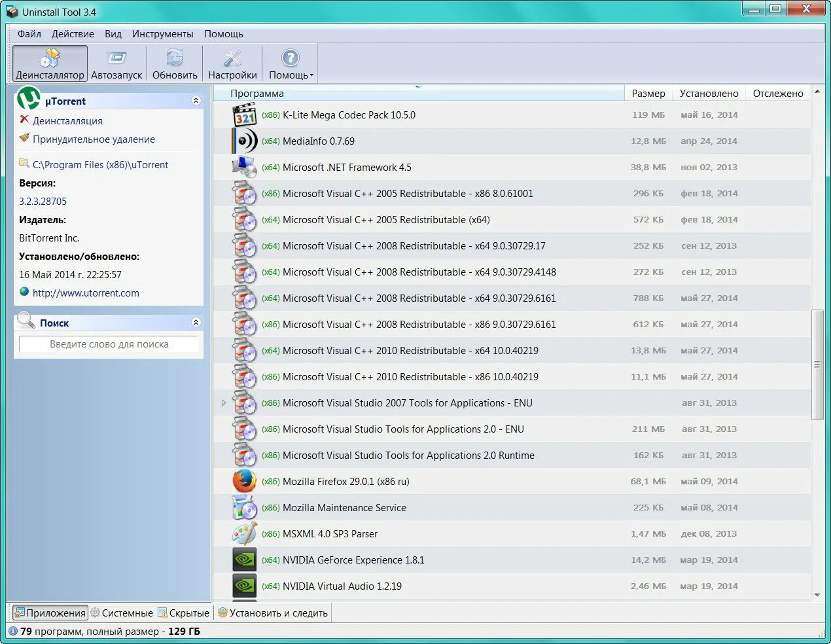Expand Visual Studio 2007 Tools for Applications row

coord(224,403)
